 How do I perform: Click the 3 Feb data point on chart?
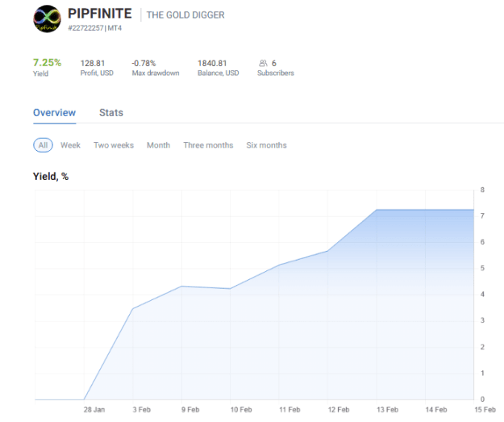(x=133, y=308)
